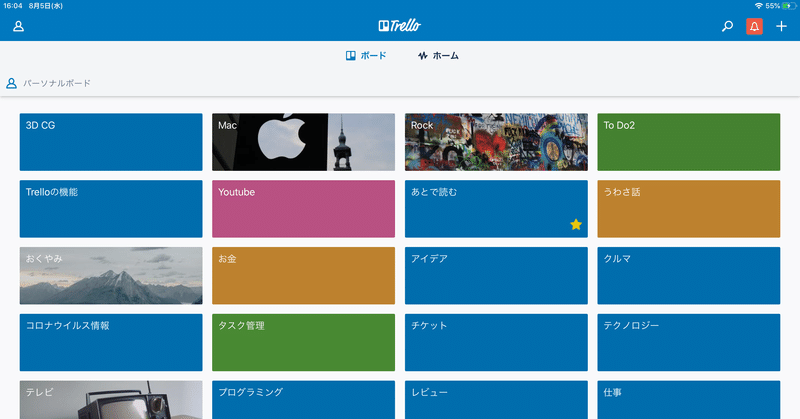Open the コロナウイルス情報 board
This screenshot has height=419, width=800.
point(111,342)
